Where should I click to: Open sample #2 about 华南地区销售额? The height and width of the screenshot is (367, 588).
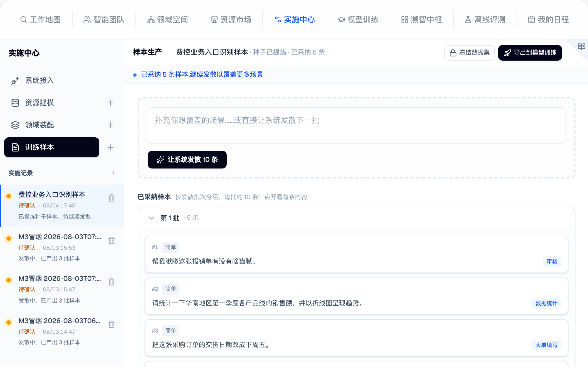pos(357,296)
